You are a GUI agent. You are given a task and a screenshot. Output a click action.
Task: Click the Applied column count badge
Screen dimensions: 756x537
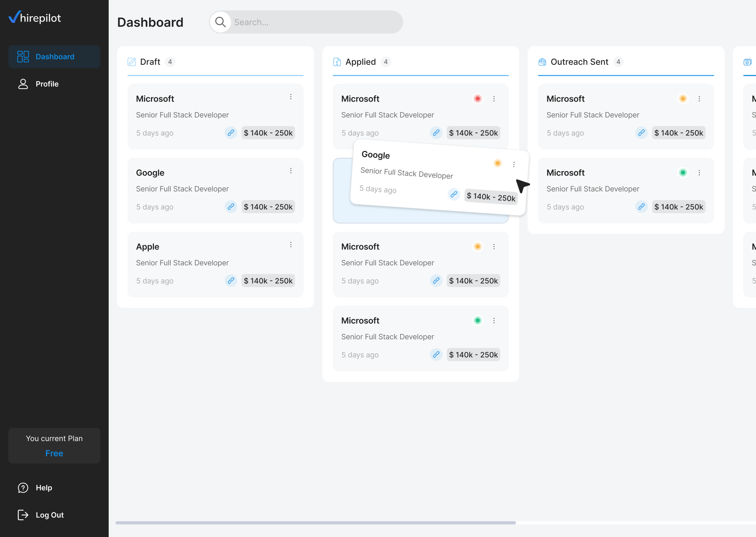[386, 62]
